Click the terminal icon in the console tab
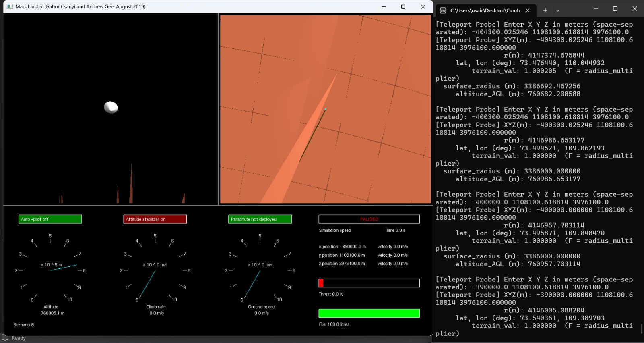This screenshot has width=644, height=343. pos(443,10)
